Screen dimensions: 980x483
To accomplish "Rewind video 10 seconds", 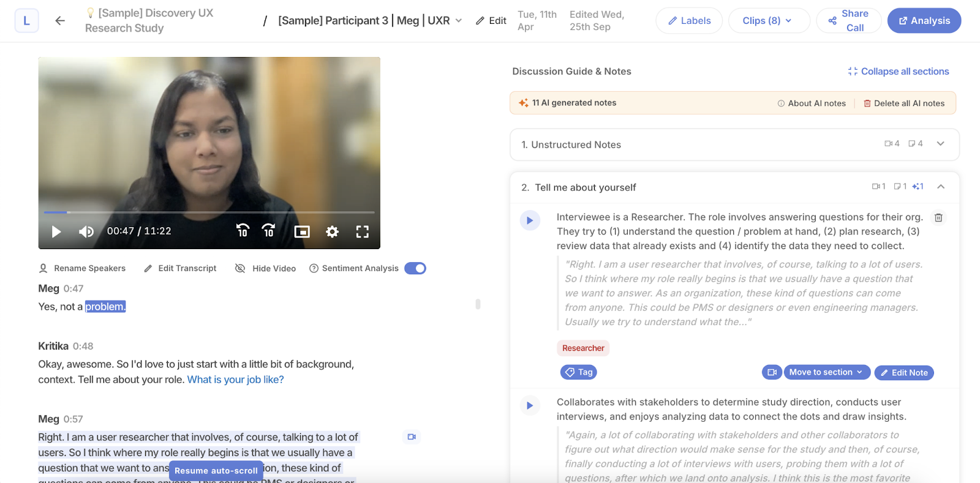I will pyautogui.click(x=243, y=231).
